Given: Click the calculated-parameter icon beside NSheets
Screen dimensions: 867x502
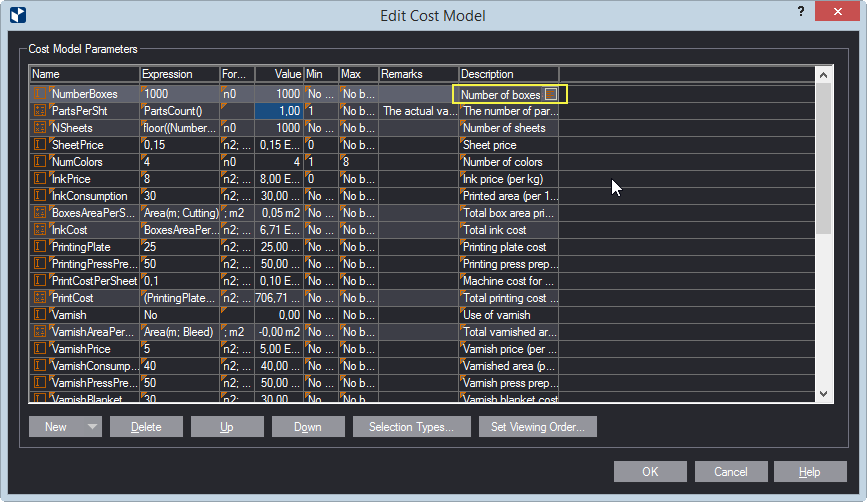Looking at the screenshot, I should point(40,128).
